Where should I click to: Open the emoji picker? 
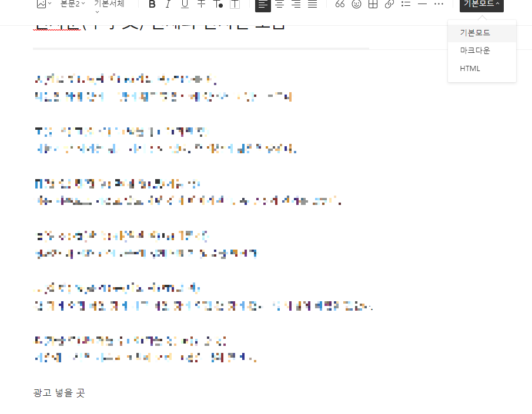tap(356, 4)
